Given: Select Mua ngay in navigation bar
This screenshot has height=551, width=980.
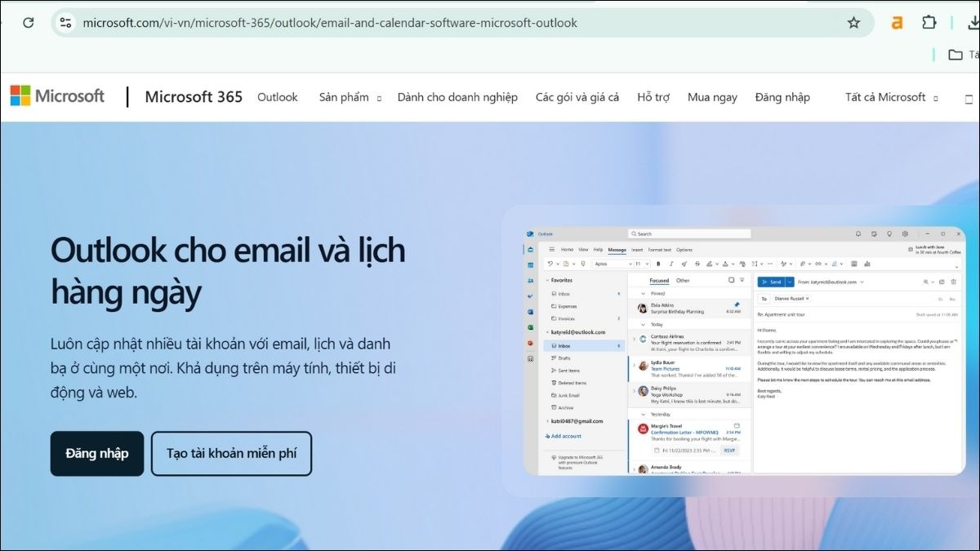Looking at the screenshot, I should (x=712, y=97).
